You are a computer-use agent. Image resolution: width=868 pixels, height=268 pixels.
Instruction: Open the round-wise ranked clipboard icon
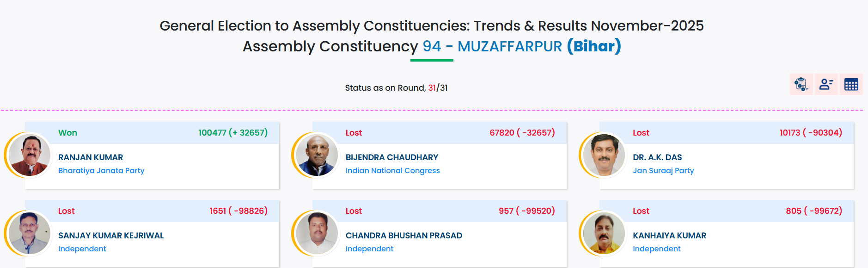coord(801,84)
